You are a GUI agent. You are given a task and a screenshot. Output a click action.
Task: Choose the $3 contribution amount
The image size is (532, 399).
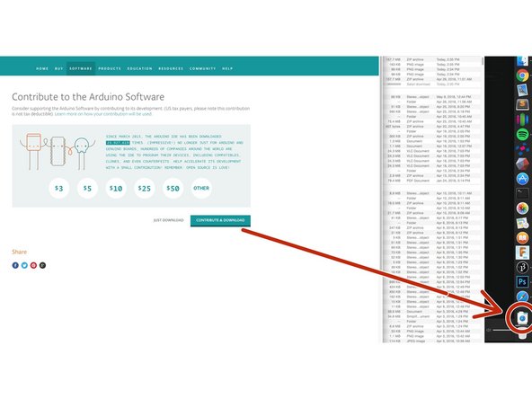point(59,188)
